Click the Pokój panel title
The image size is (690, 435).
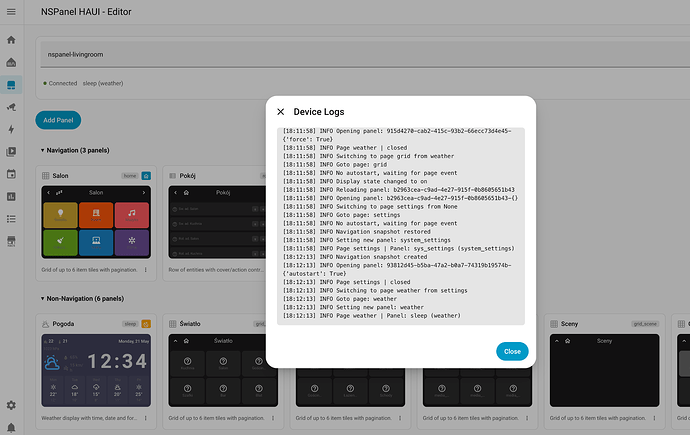[x=187, y=176]
